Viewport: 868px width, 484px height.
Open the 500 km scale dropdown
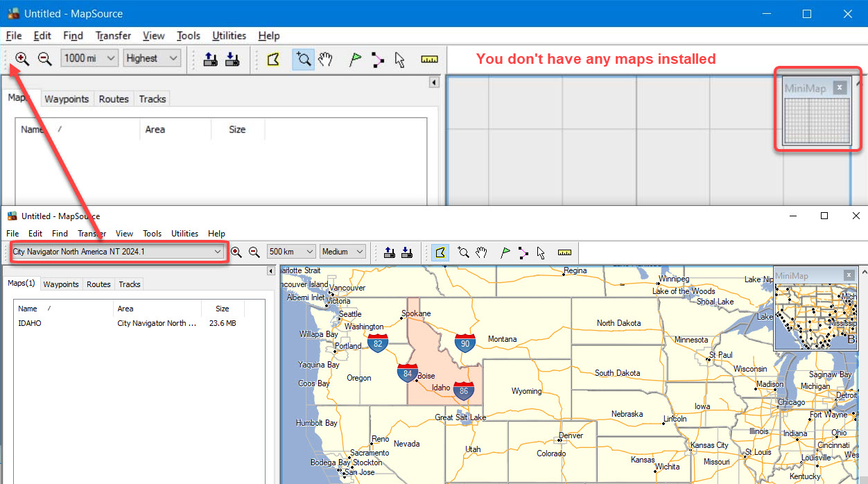291,252
